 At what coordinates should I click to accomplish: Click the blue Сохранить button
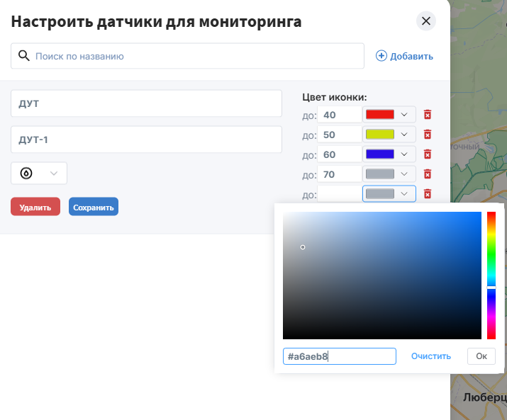(x=94, y=207)
